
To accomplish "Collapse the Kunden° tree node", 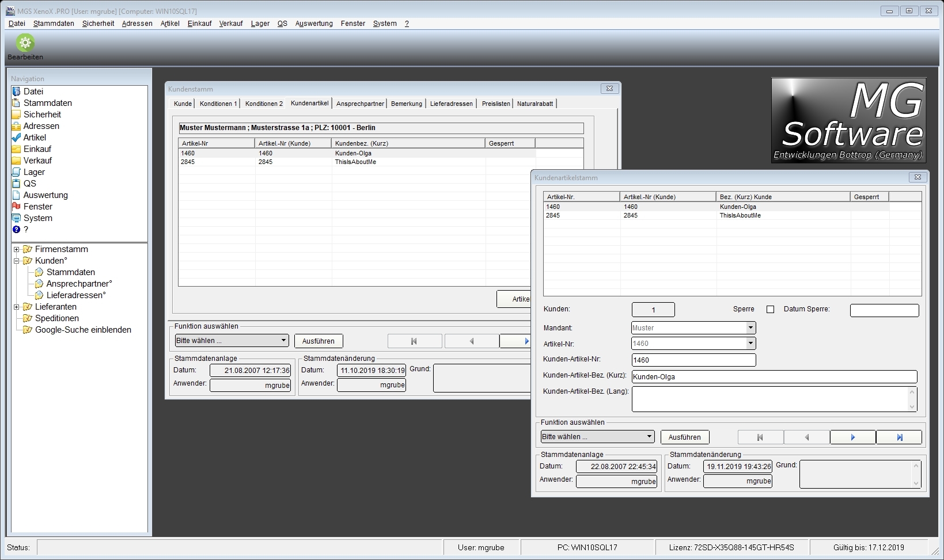I will coord(17,261).
